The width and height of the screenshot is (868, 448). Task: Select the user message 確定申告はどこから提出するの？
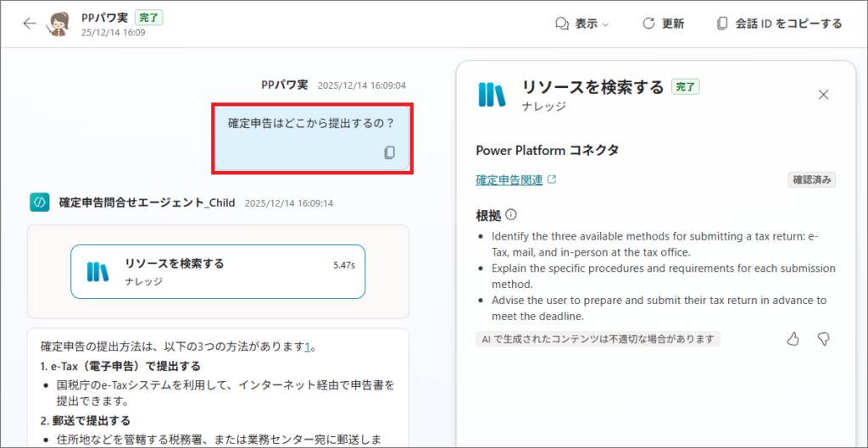[x=311, y=123]
